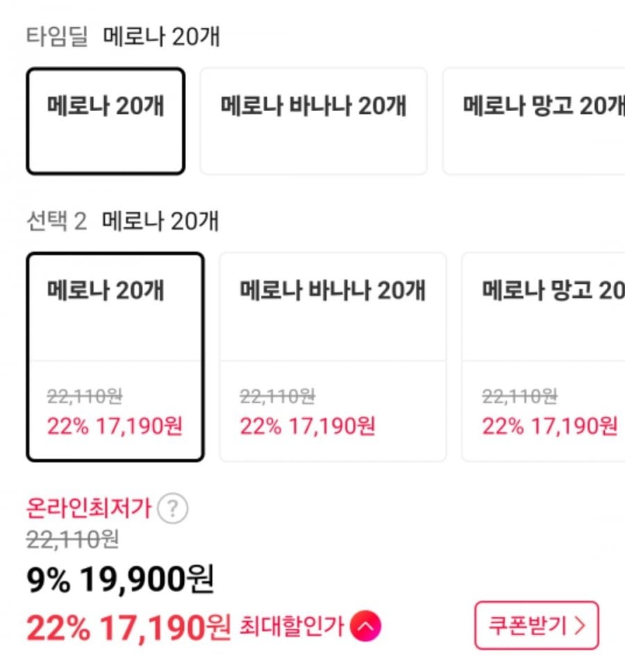Click the strikethrough 22,110원 below 온라인최저가

tap(73, 538)
